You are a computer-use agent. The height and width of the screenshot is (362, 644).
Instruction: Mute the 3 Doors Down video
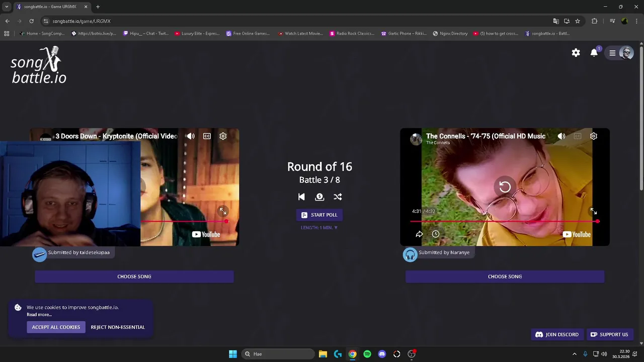point(190,136)
